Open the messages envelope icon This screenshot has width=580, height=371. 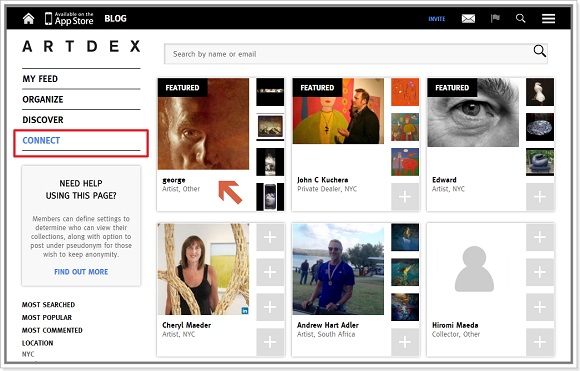(468, 18)
